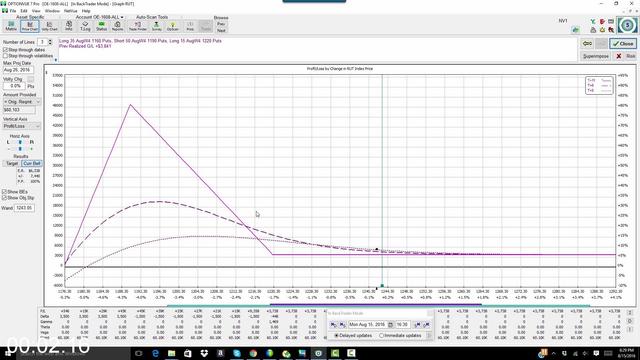
Task: Toggle the Show Obj.Slp checkbox
Action: tap(4, 198)
